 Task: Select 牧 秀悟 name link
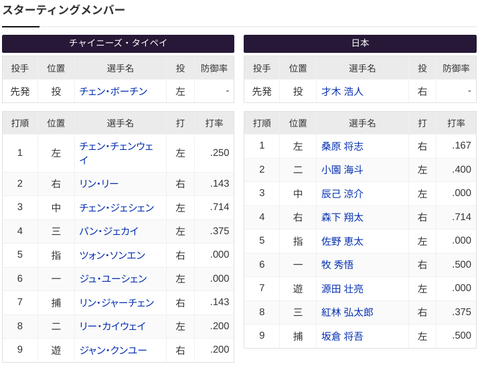[x=337, y=265]
